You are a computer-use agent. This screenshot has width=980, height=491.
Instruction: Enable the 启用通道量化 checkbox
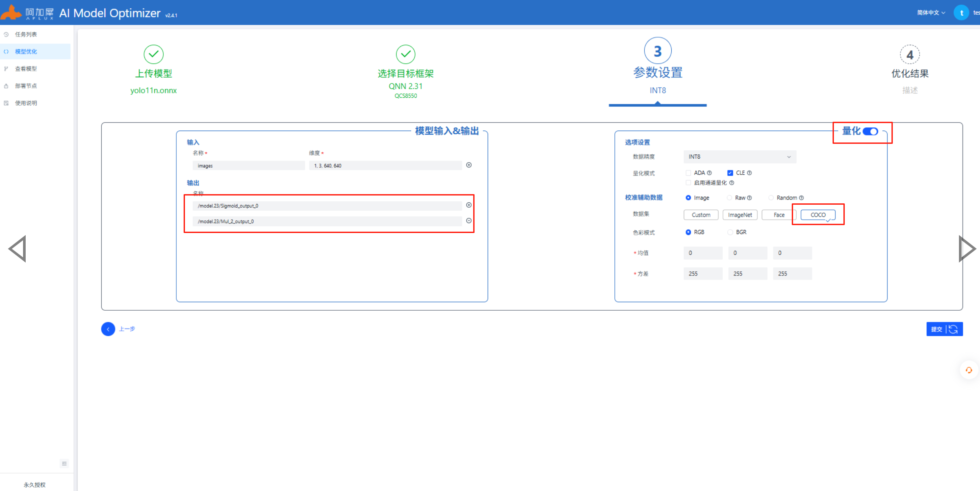(688, 183)
